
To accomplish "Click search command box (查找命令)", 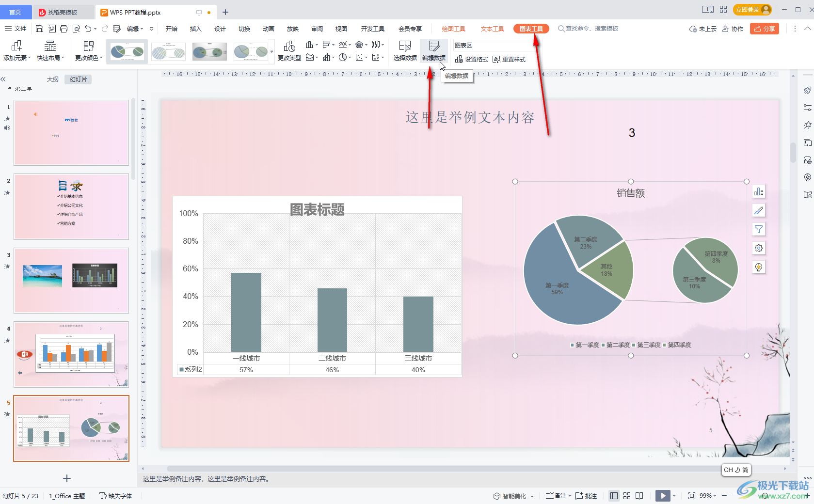I will click(x=588, y=29).
